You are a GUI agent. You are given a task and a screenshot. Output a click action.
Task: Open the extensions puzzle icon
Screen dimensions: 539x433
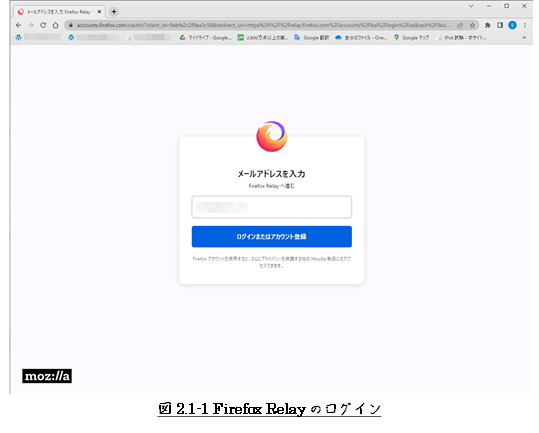coord(487,25)
